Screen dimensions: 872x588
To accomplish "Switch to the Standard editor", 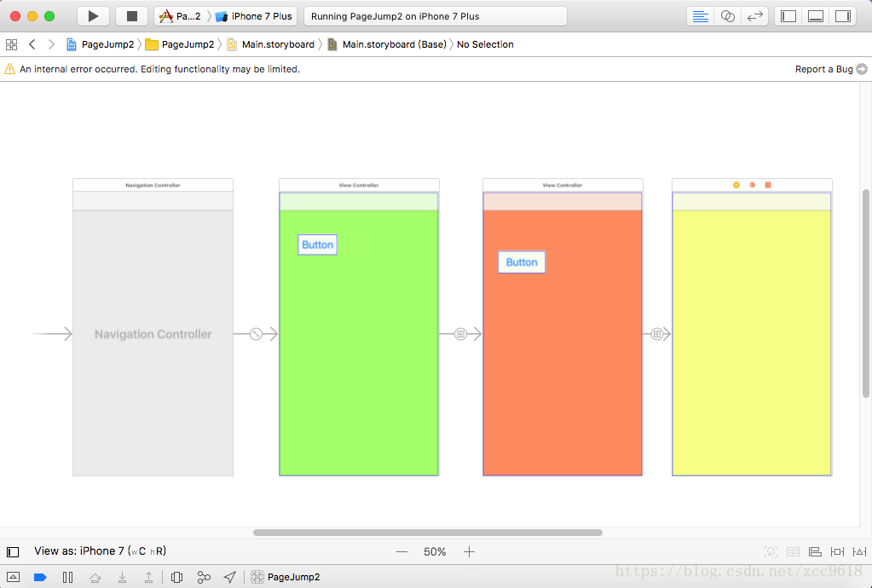I will point(700,16).
